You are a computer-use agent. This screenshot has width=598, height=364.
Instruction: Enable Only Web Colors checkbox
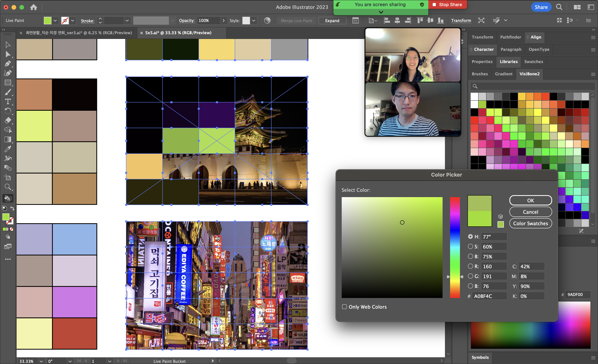coord(344,307)
